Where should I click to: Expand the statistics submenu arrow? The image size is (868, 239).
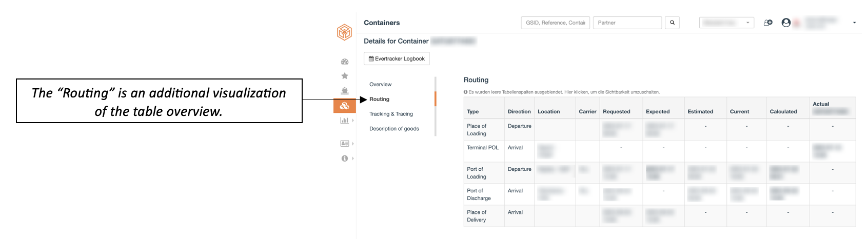click(x=353, y=121)
